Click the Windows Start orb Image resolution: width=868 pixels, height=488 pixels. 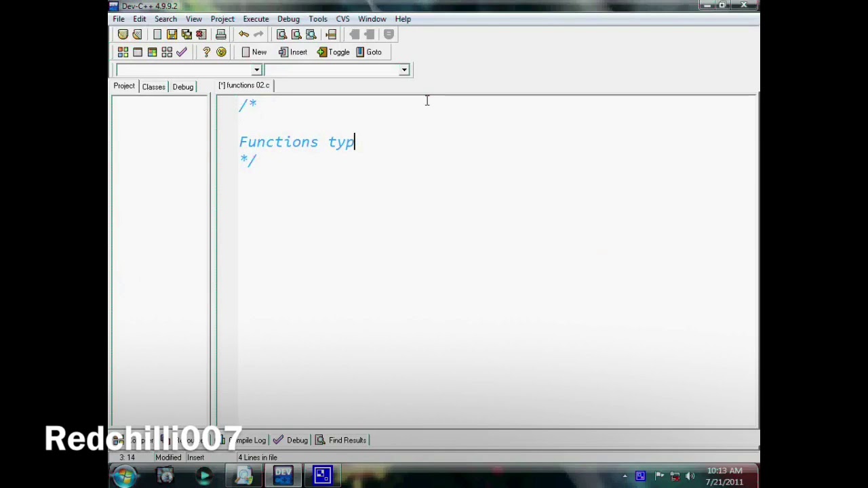point(124,476)
